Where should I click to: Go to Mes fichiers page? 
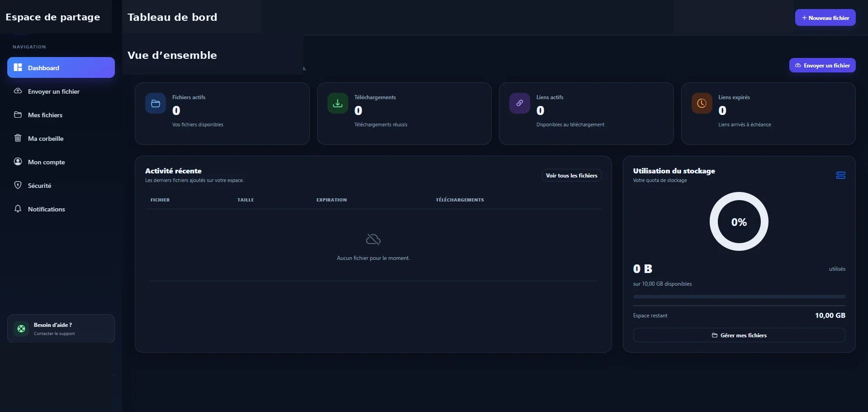[61, 115]
